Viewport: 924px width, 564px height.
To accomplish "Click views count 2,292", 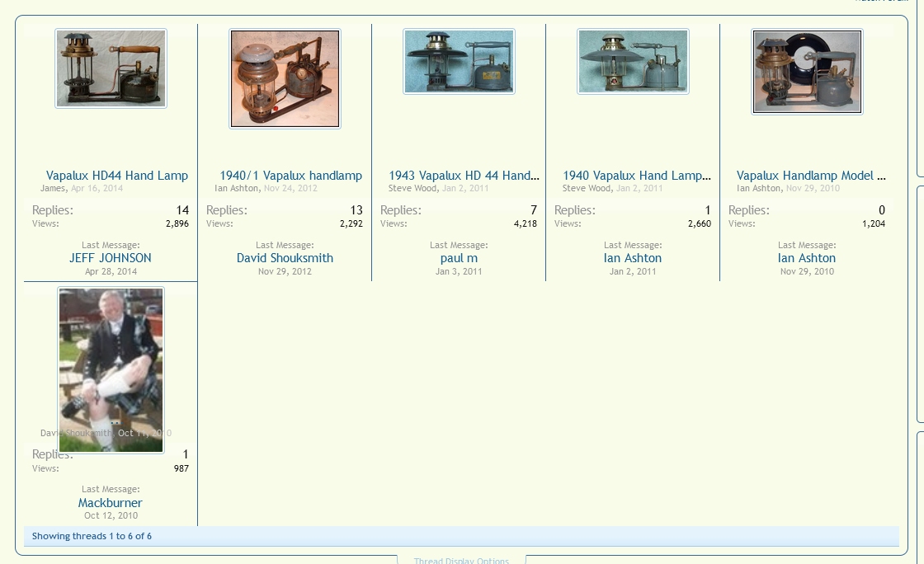I will pos(351,223).
